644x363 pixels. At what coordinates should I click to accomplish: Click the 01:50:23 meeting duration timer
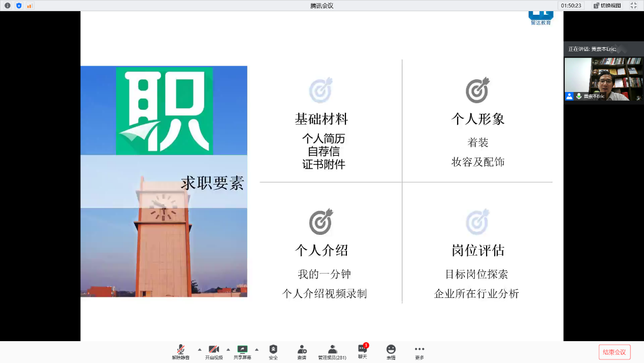point(571,6)
